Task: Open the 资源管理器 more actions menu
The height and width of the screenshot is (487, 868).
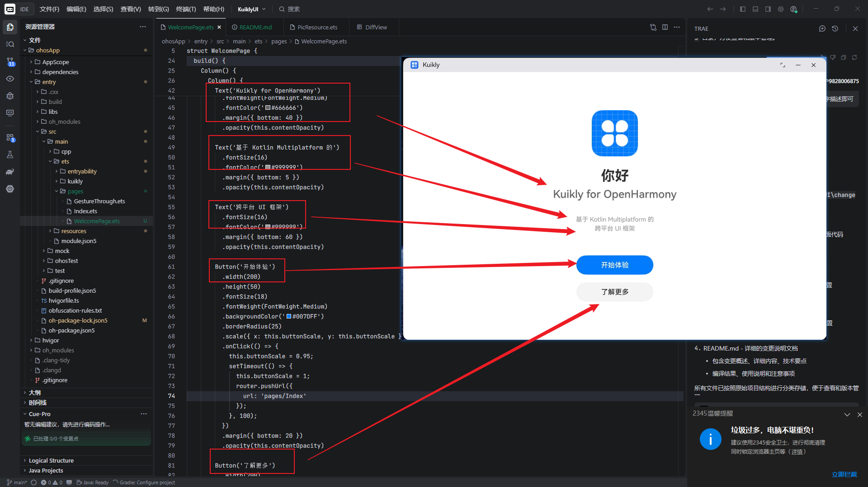Action: [x=143, y=27]
